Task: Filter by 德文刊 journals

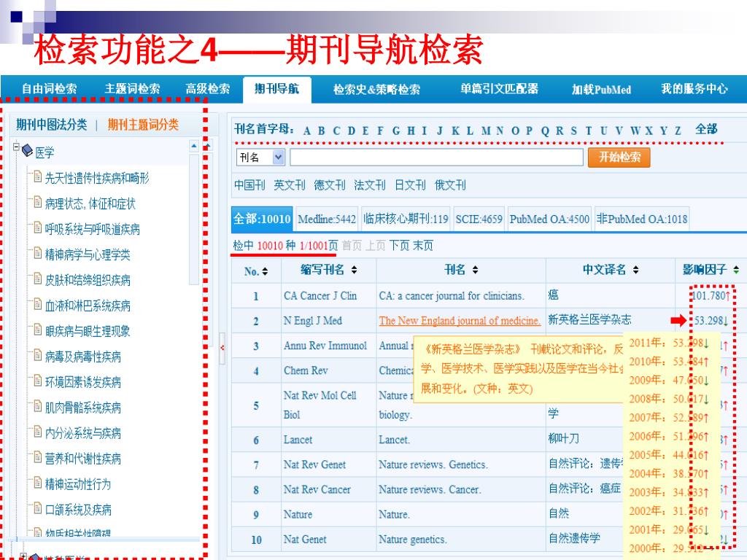Action: (x=329, y=184)
